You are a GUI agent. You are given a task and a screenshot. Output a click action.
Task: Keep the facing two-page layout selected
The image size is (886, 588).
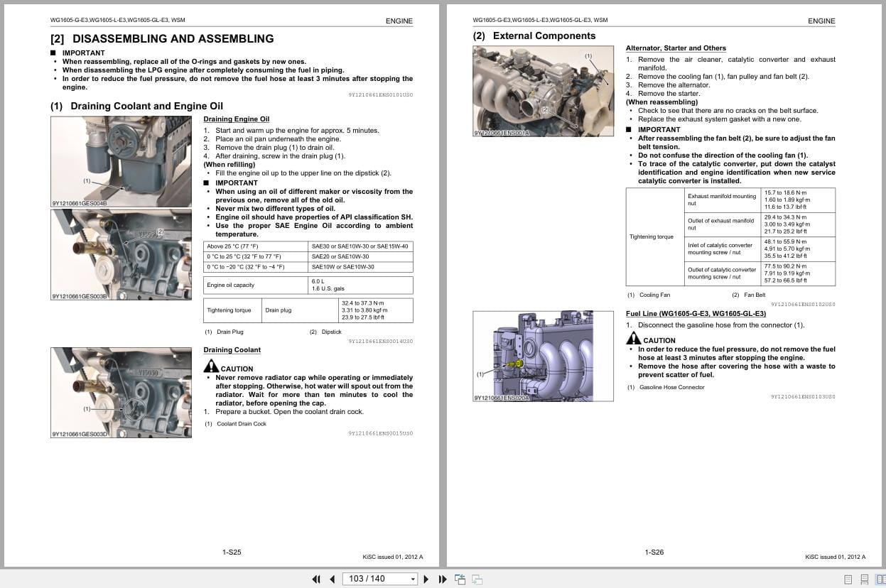(881, 579)
